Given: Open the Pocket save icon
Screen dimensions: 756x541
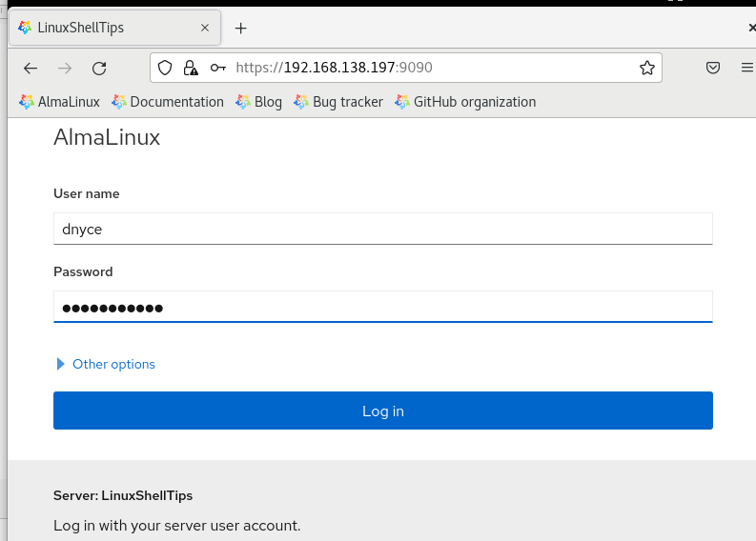Looking at the screenshot, I should [x=712, y=68].
